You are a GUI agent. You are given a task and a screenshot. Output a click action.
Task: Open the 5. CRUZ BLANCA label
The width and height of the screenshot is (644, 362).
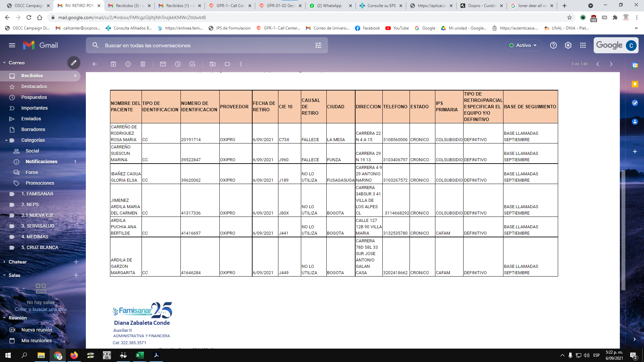pos(40,247)
